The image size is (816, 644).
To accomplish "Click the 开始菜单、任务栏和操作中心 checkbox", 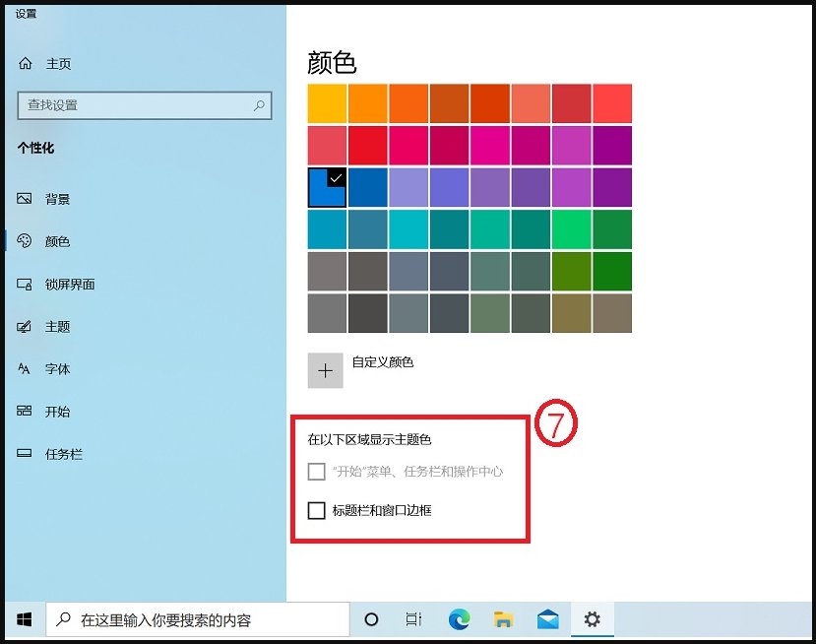I will [x=317, y=472].
